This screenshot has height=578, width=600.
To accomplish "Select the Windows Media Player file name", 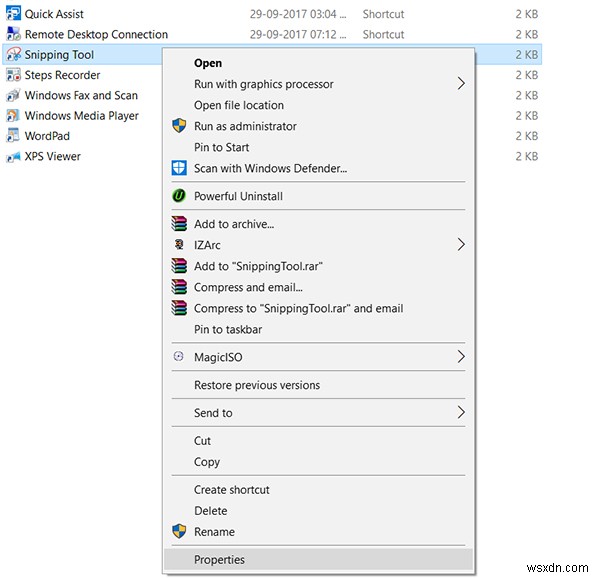I will coord(82,116).
